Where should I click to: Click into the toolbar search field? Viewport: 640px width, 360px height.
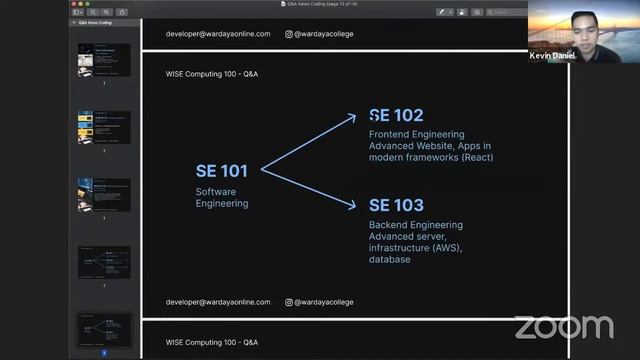(507, 12)
